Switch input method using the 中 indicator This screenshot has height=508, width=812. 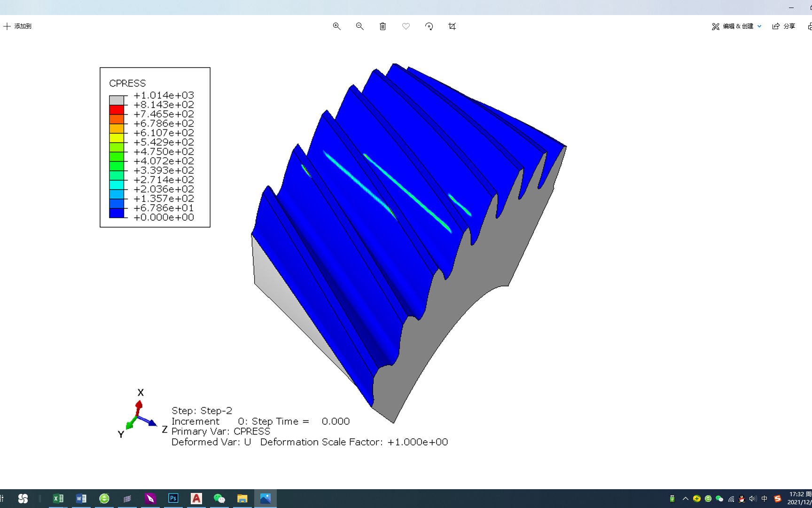pos(765,499)
